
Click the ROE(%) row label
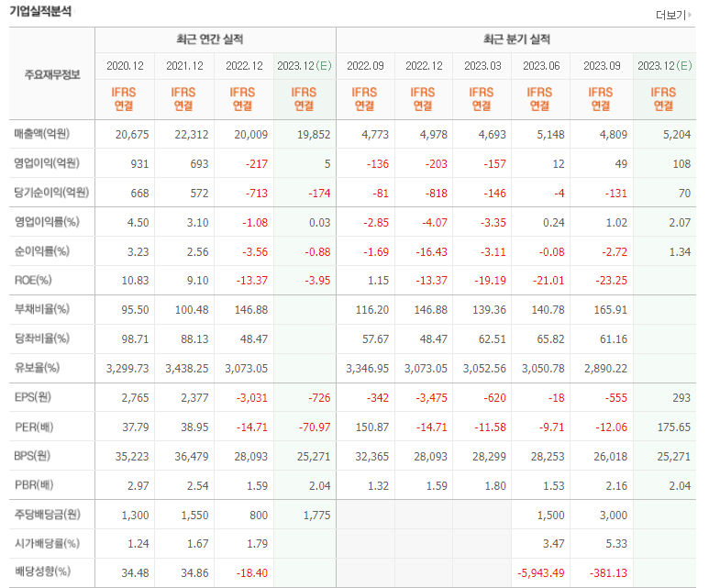point(33,281)
